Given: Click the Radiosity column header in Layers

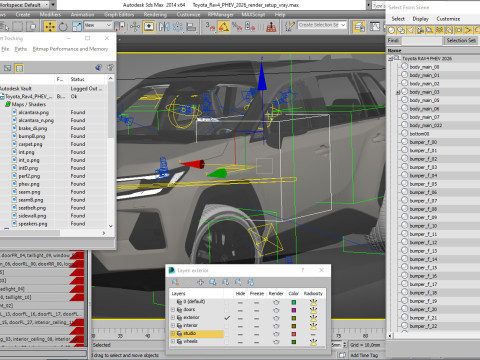Looking at the screenshot, I should [x=313, y=294].
